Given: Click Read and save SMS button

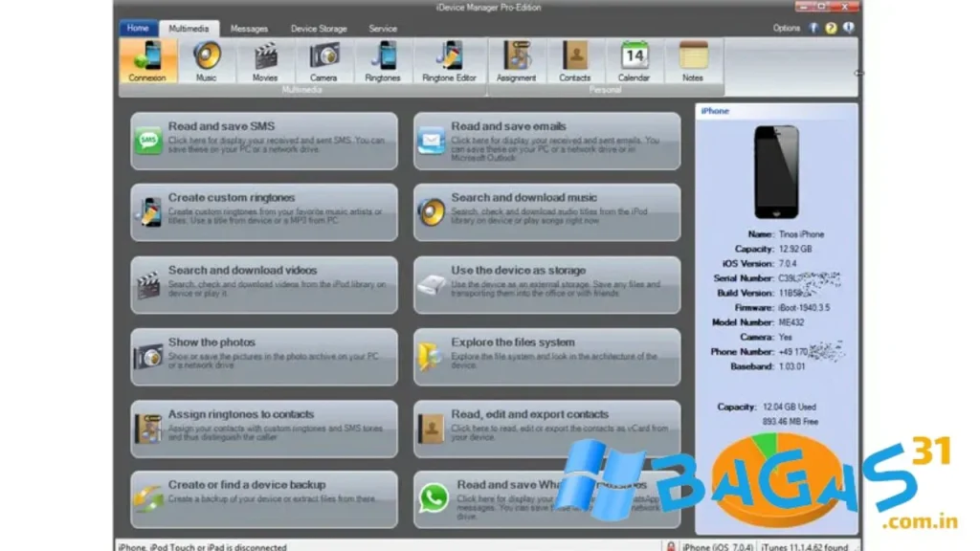Looking at the screenshot, I should [x=264, y=142].
